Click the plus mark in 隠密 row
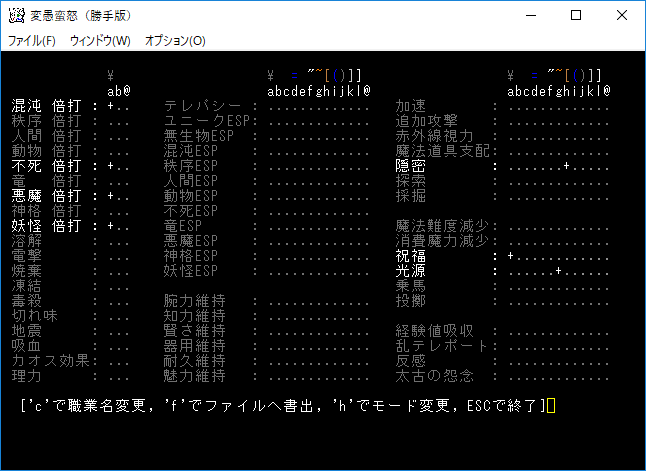 point(566,166)
